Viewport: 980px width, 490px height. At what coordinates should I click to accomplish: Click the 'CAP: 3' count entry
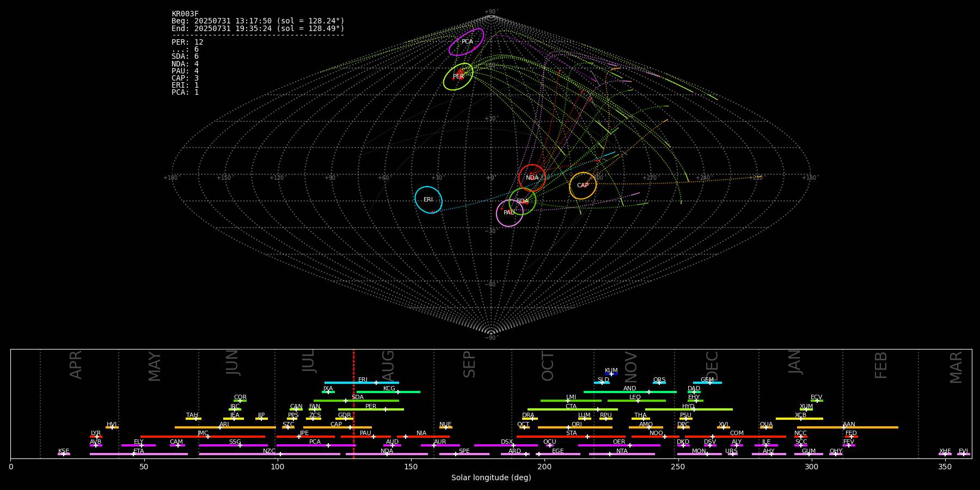point(185,78)
